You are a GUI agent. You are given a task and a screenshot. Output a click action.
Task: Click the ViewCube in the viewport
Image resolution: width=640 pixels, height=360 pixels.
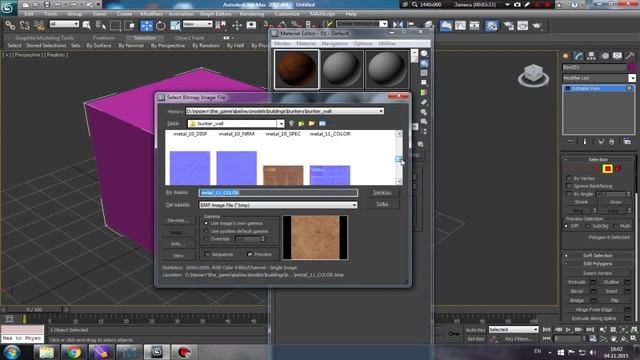[x=533, y=76]
